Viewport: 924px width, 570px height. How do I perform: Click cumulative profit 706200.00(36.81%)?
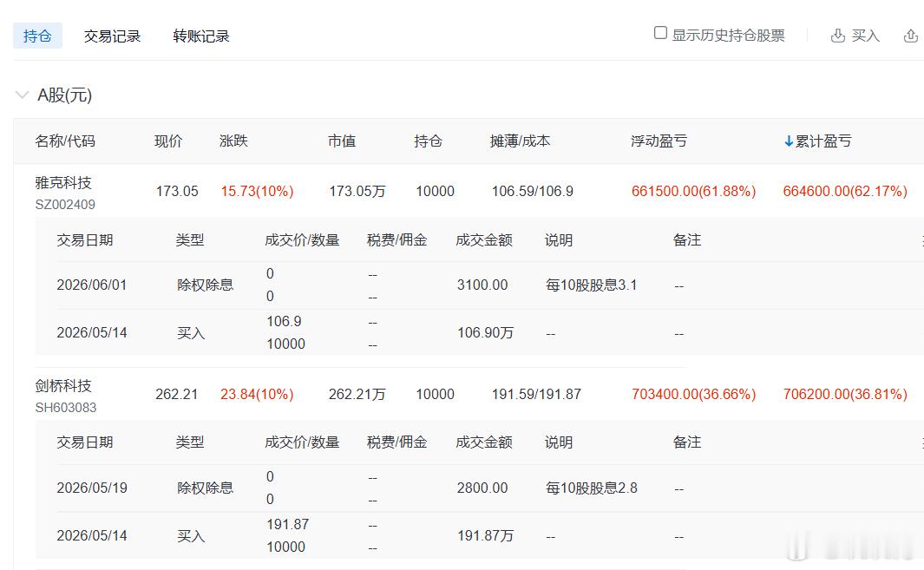(x=845, y=395)
